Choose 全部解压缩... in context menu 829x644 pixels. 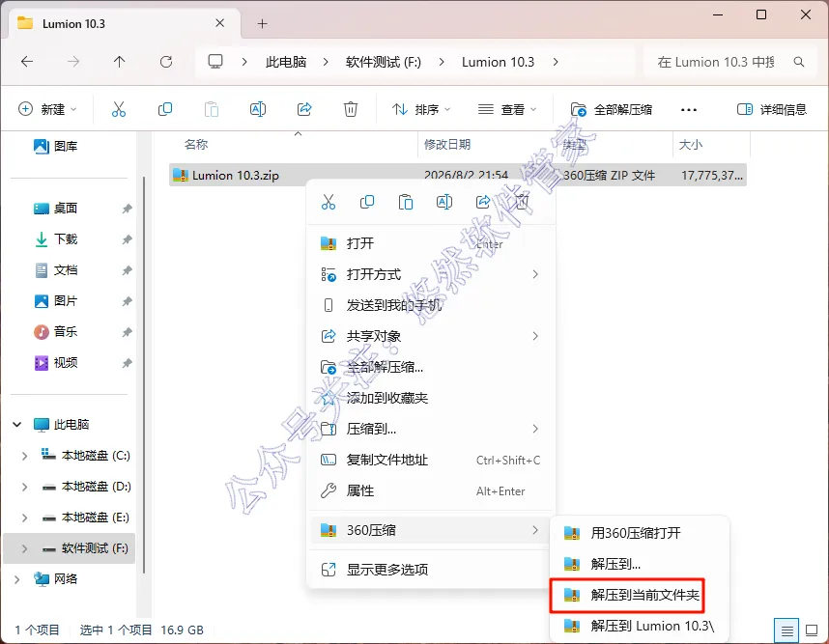(x=430, y=367)
